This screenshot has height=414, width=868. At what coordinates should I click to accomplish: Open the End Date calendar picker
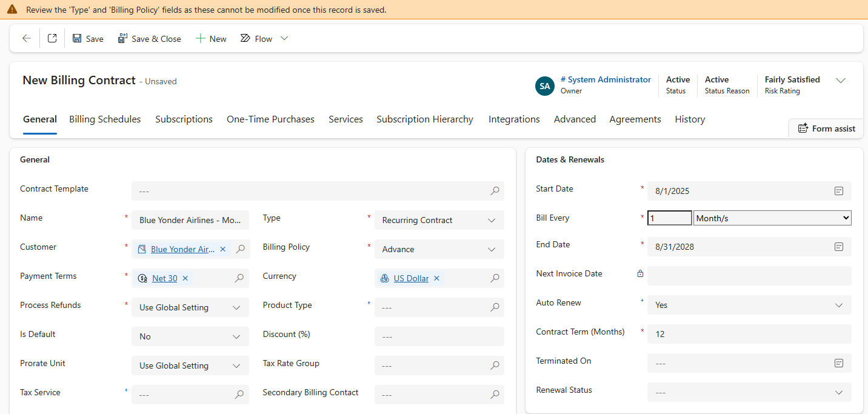coord(839,247)
